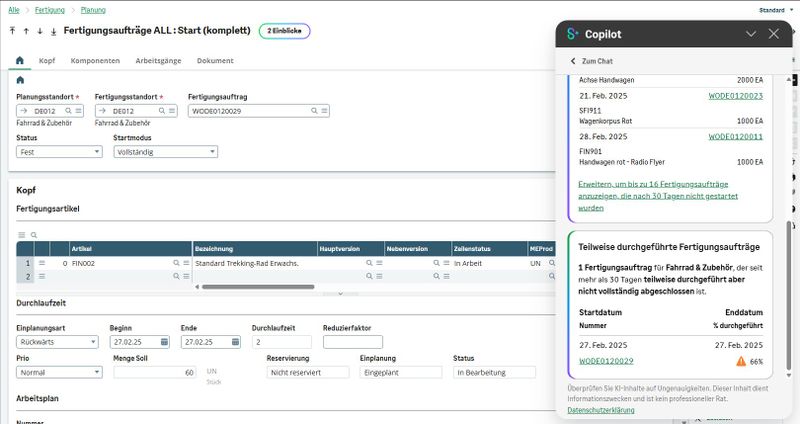
Task: Open calendar picker for Beginn date
Action: (164, 341)
